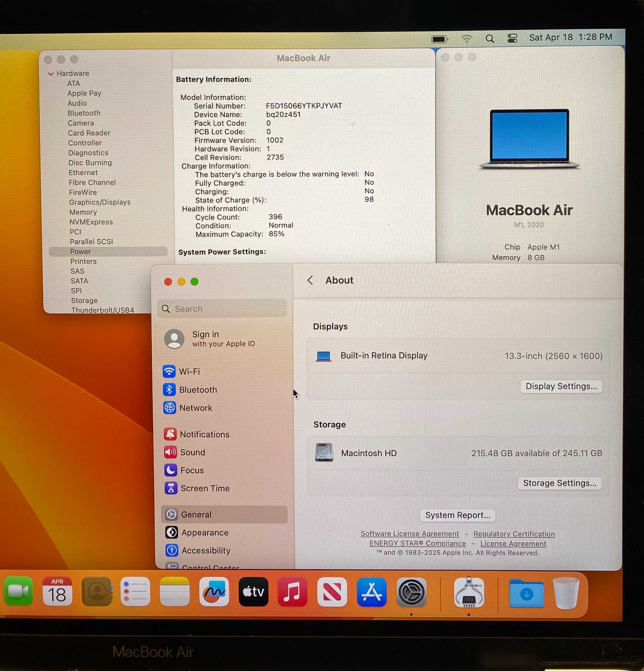Click the Apple ID avatar icon
Viewport: 644px width, 671px height.
pos(174,339)
